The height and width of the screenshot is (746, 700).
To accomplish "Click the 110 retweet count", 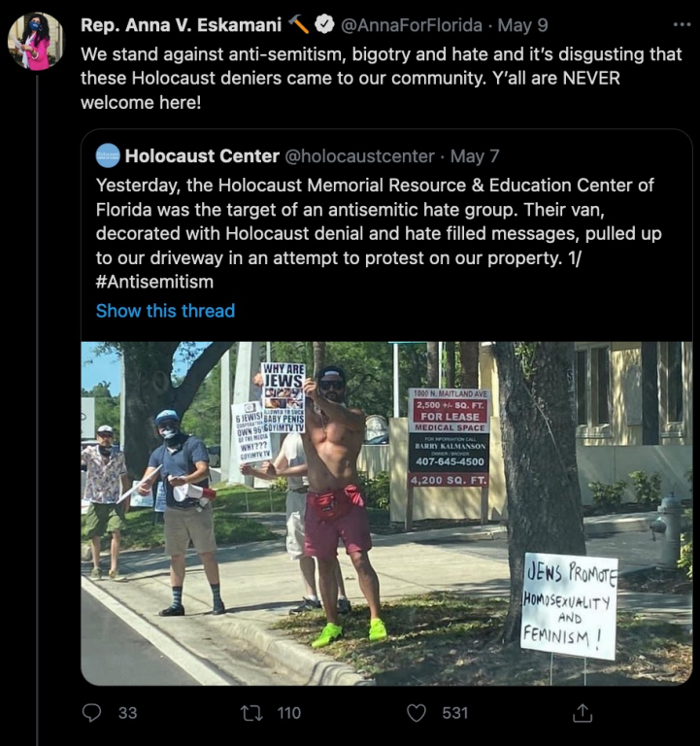I will click(289, 713).
